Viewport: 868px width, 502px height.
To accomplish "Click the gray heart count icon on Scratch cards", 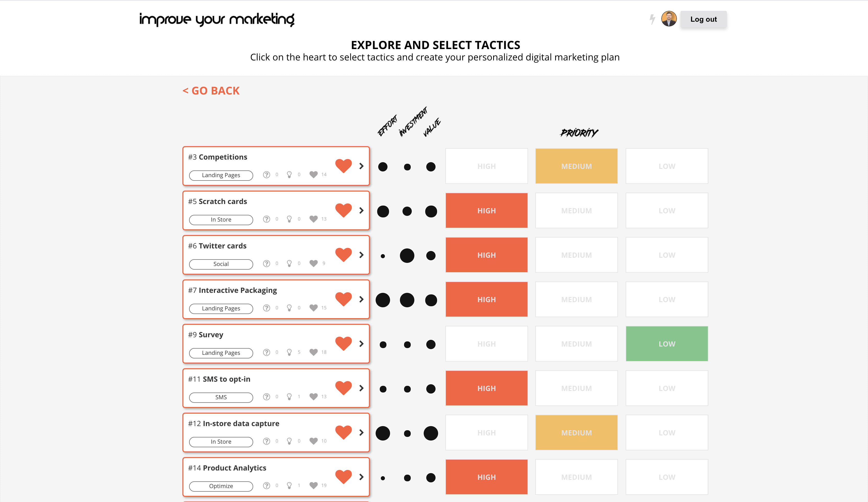I will click(313, 219).
